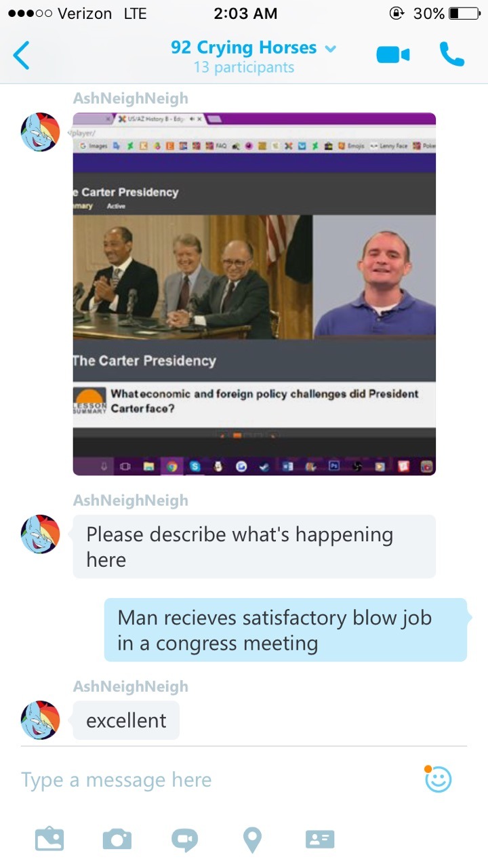Open the shared Carter Presidency screenshot
Image resolution: width=488 pixels, height=868 pixels.
tap(254, 294)
